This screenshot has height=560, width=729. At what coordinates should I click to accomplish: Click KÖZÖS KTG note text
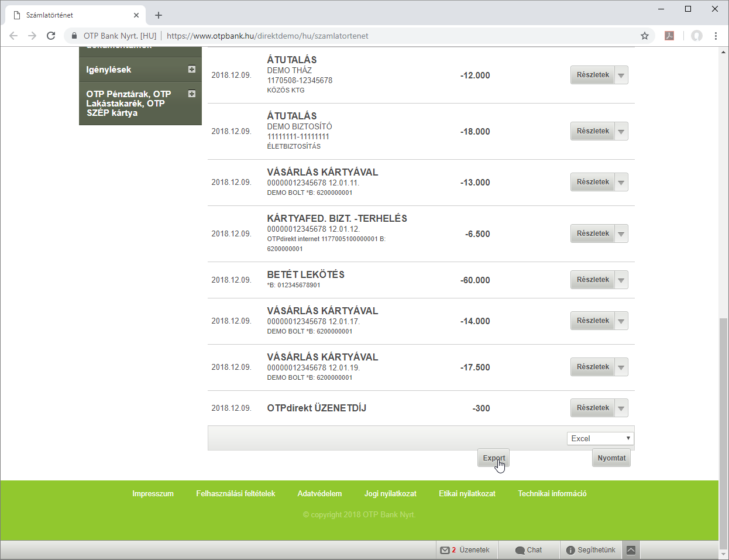coord(286,90)
